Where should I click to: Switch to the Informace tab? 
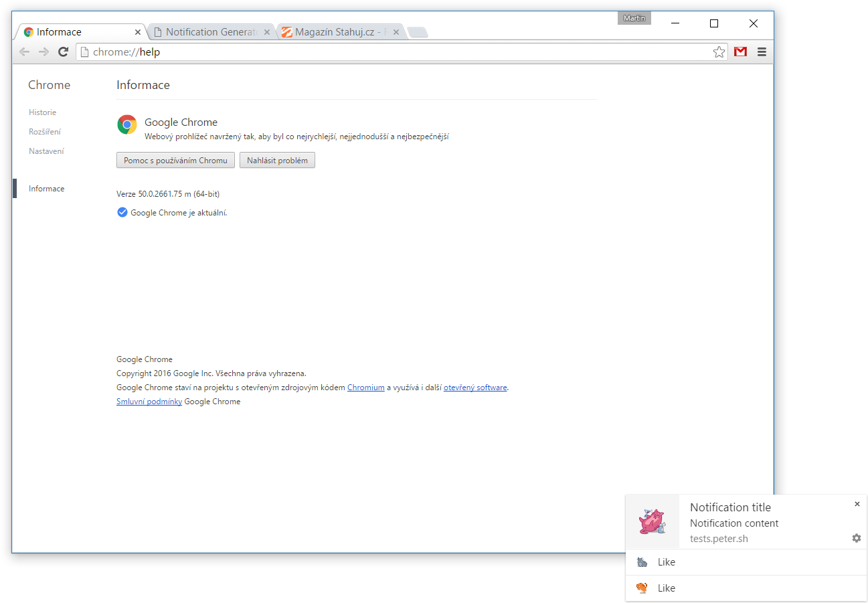[x=79, y=32]
